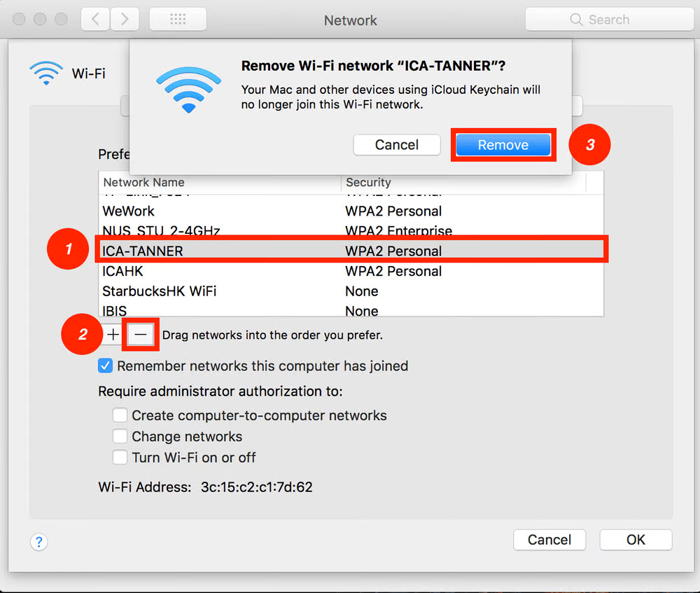Click the magnifier icon in the search field

click(576, 20)
